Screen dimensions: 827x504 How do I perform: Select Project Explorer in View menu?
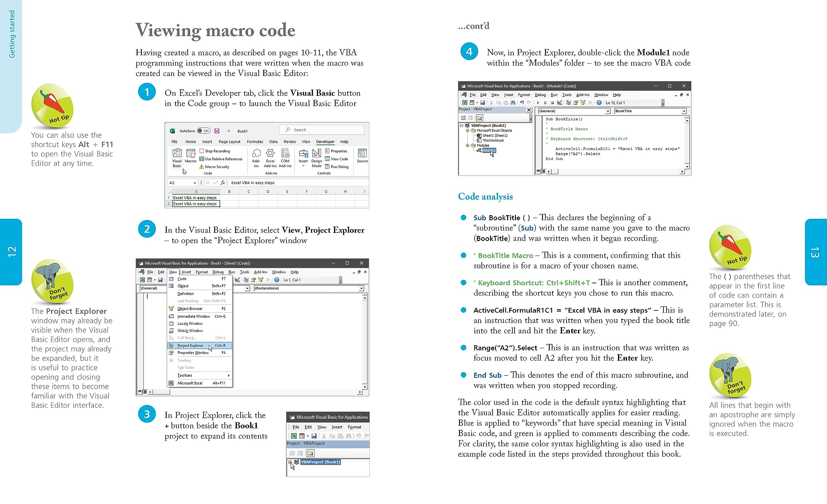coord(190,345)
